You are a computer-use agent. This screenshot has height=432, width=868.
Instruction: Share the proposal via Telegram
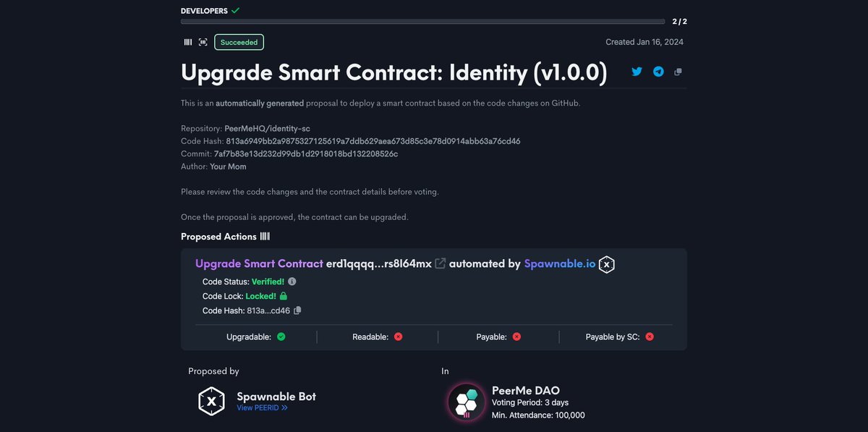pyautogui.click(x=658, y=72)
